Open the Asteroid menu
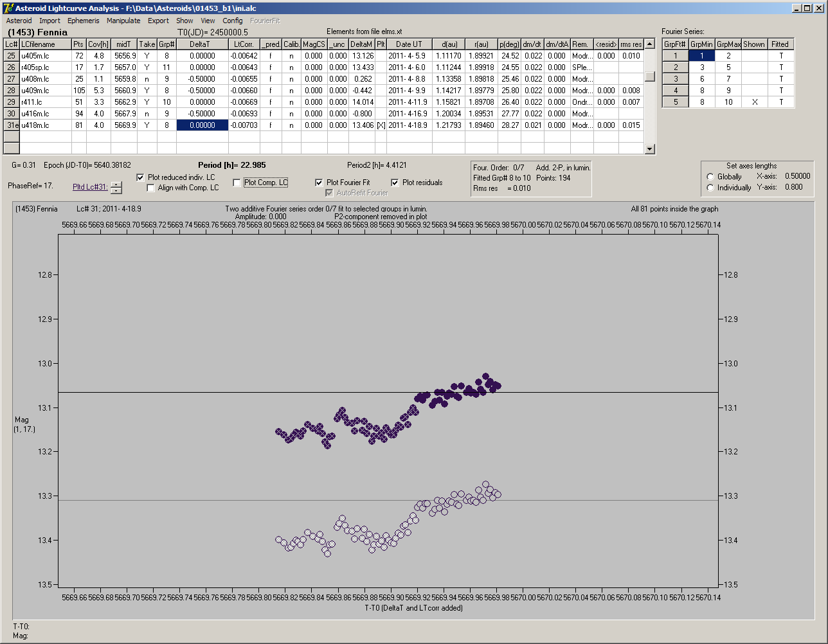Image resolution: width=828 pixels, height=644 pixels. [x=19, y=21]
